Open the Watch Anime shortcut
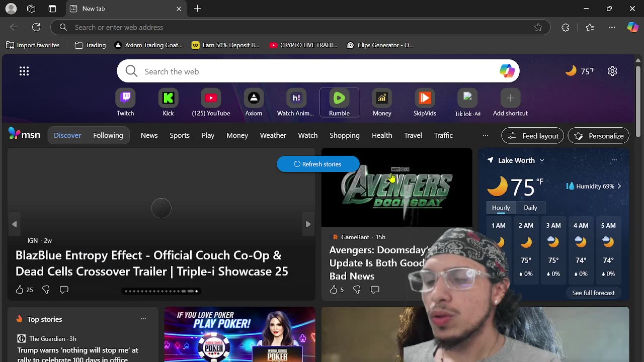Screen dimensions: 644x362 pyautogui.click(x=296, y=103)
